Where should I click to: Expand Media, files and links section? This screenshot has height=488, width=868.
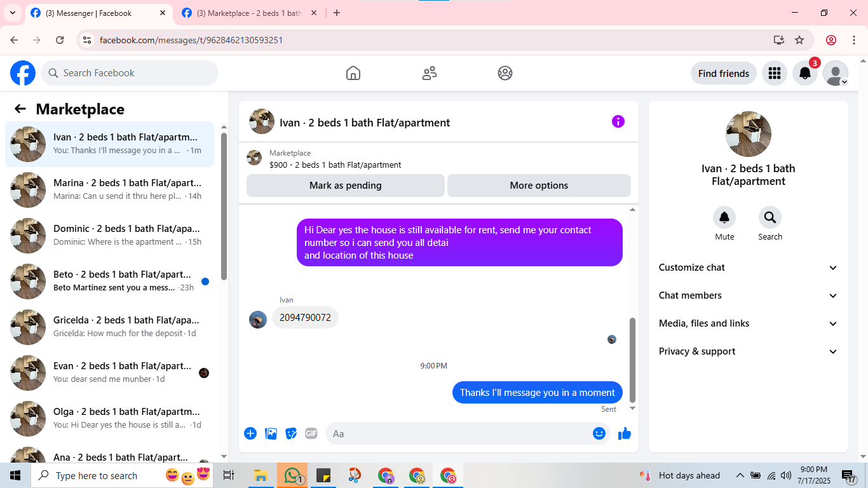pos(749,323)
